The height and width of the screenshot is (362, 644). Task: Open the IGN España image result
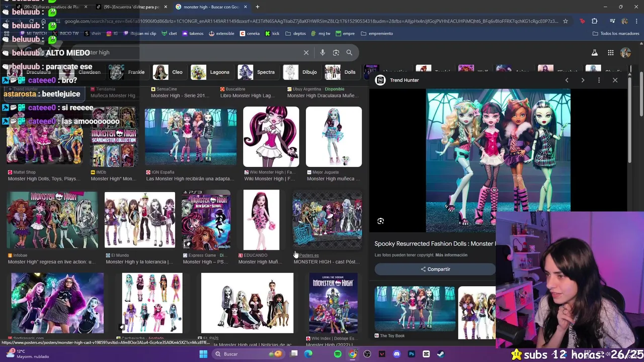tap(191, 137)
